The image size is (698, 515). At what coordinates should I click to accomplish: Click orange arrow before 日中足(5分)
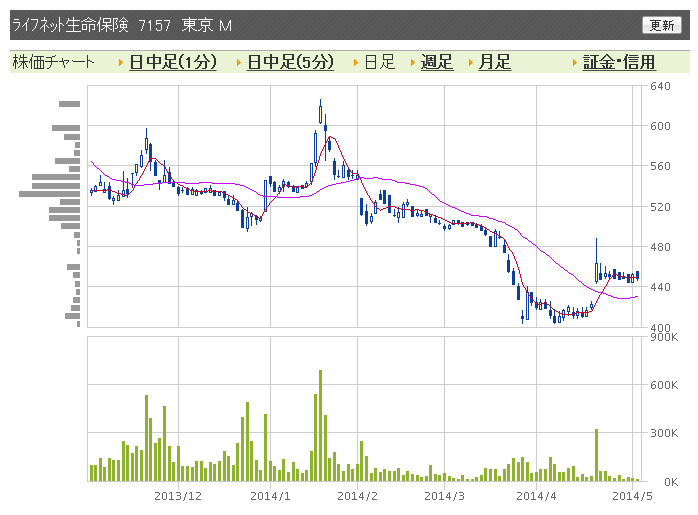click(239, 63)
